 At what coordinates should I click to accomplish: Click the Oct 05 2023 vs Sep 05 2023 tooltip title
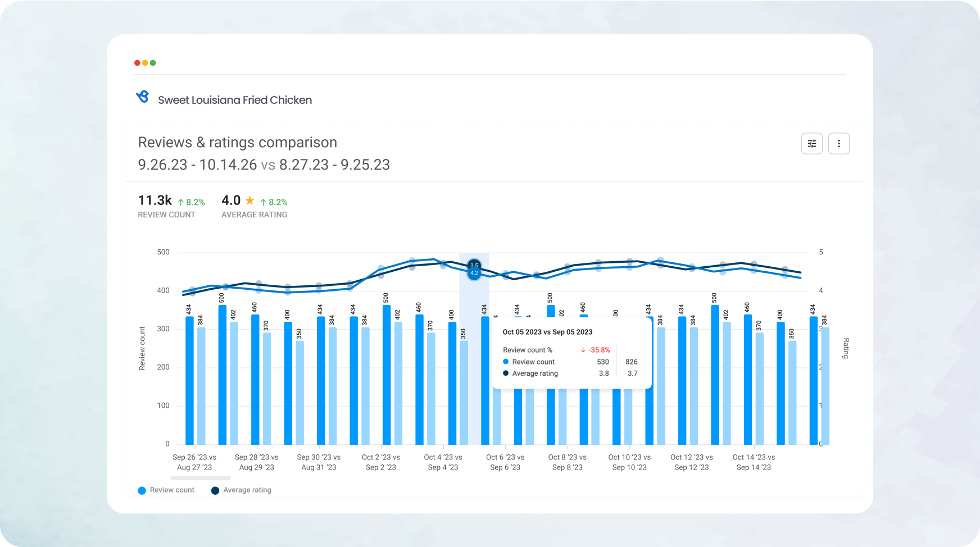[x=547, y=332]
